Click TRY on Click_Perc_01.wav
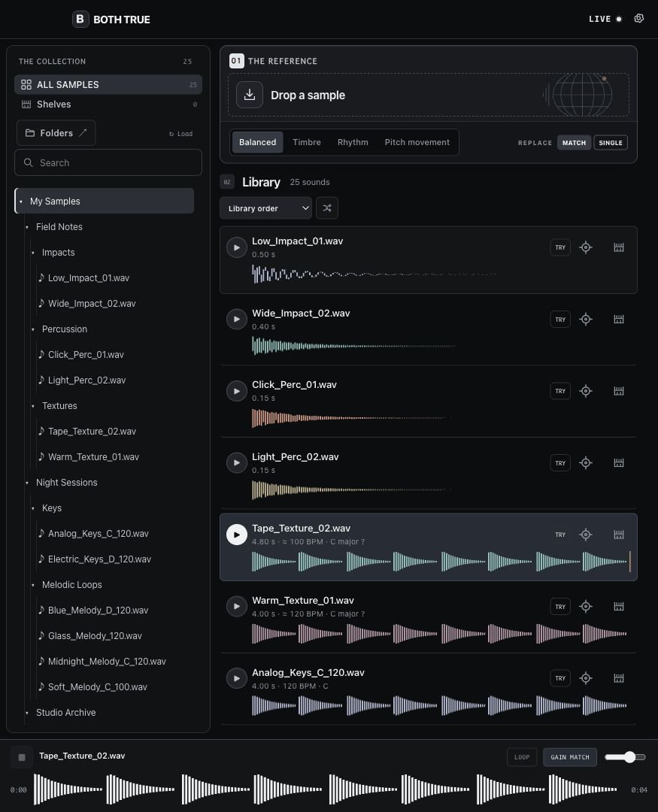Screen dimensions: 658x812 coord(560,391)
